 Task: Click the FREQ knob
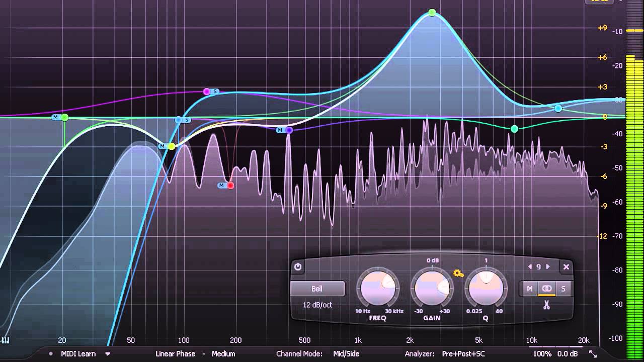pyautogui.click(x=379, y=289)
